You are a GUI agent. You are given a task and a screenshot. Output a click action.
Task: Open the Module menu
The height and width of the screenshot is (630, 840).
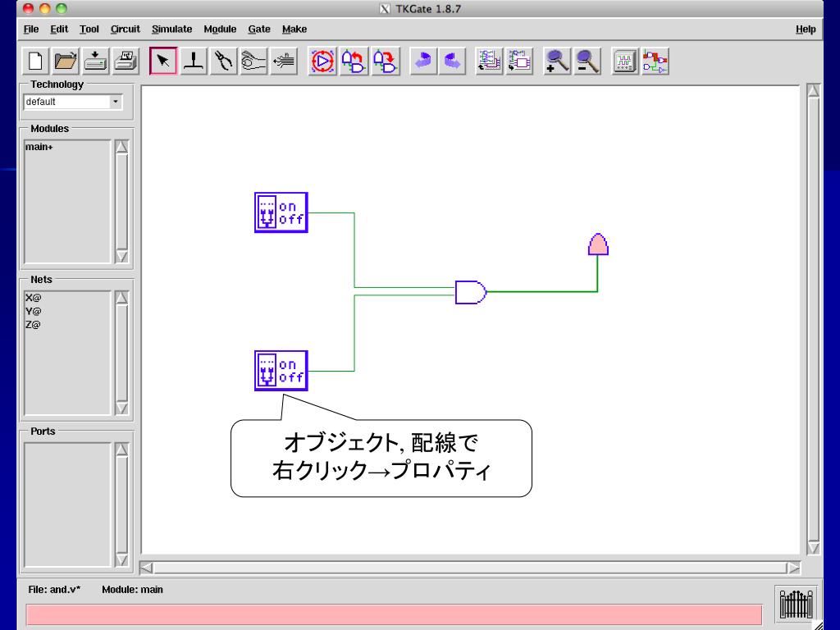pos(220,29)
